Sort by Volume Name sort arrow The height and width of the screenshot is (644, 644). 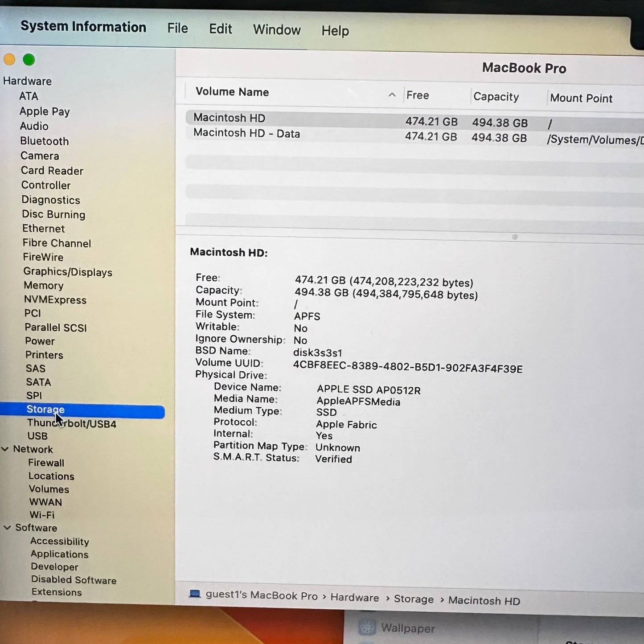tap(392, 94)
